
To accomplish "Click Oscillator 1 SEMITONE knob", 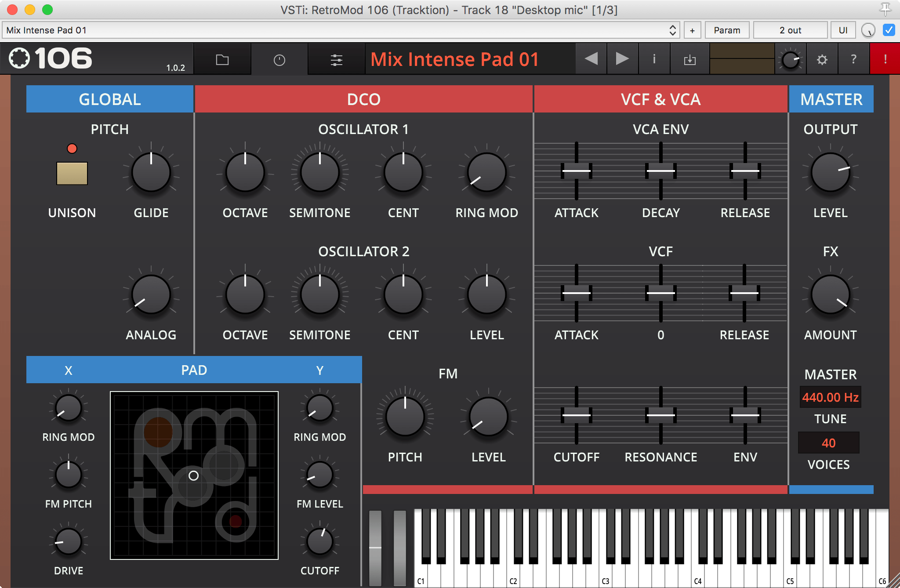I will pos(320,172).
